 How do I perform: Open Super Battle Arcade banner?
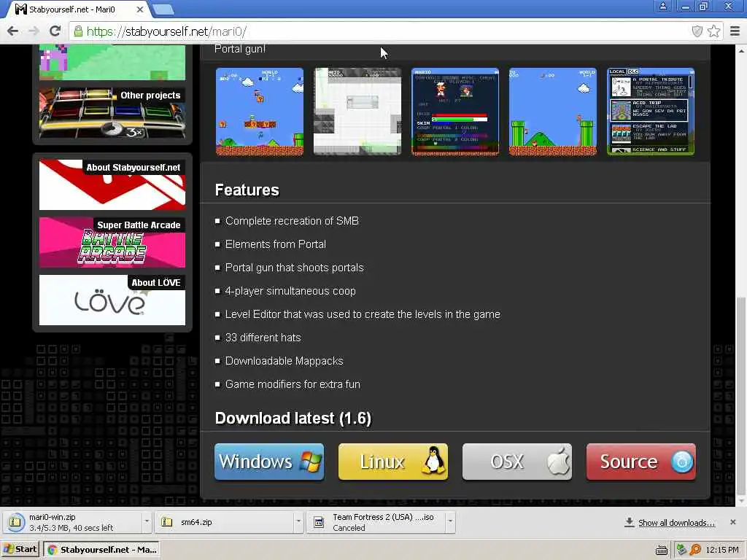point(112,242)
